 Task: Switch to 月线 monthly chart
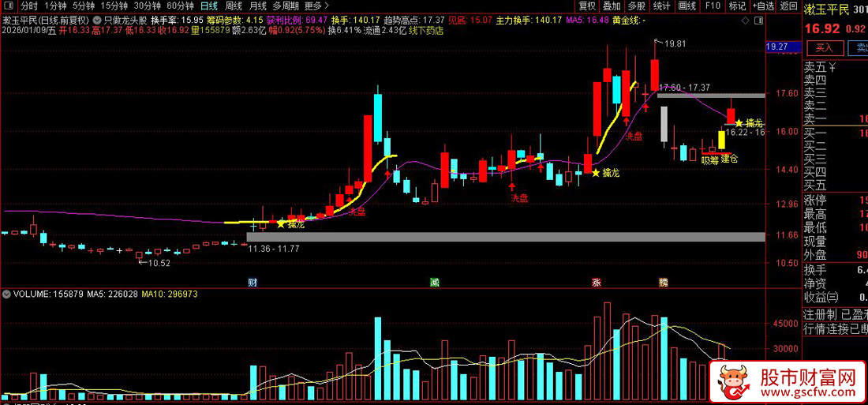pyautogui.click(x=257, y=6)
